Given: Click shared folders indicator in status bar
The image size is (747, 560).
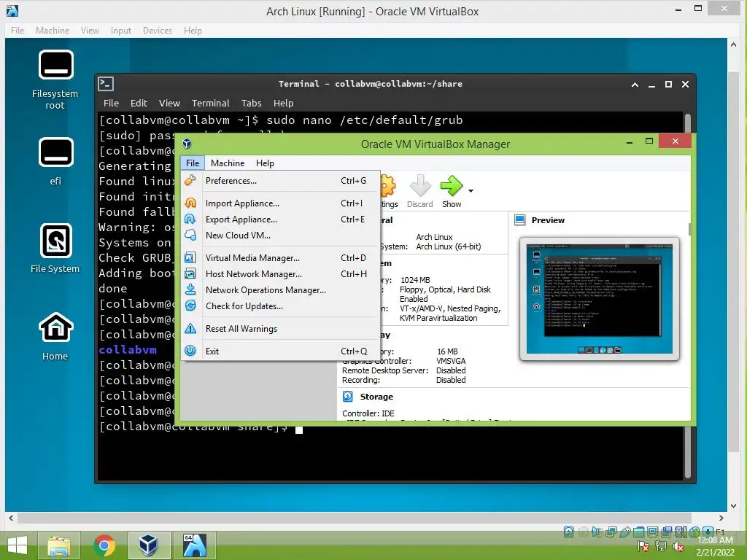Looking at the screenshot, I should (x=639, y=532).
